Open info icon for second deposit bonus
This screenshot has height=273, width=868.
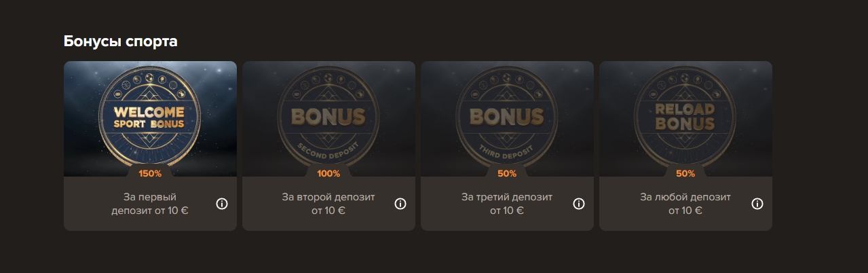tap(400, 204)
